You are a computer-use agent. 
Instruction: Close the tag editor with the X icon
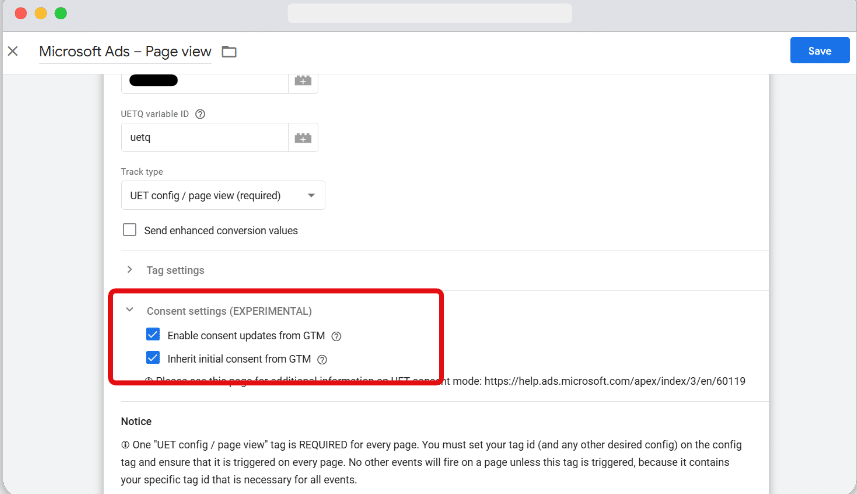click(x=13, y=51)
